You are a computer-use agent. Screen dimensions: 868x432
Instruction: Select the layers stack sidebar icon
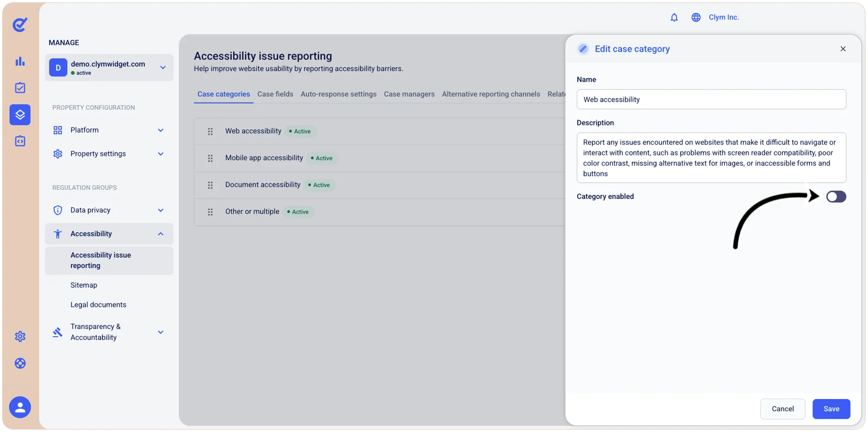(x=20, y=114)
